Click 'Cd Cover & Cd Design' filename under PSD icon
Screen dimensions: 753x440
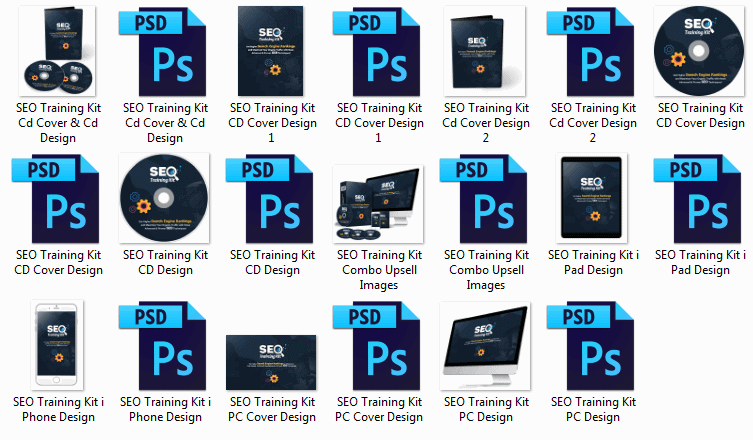(165, 123)
